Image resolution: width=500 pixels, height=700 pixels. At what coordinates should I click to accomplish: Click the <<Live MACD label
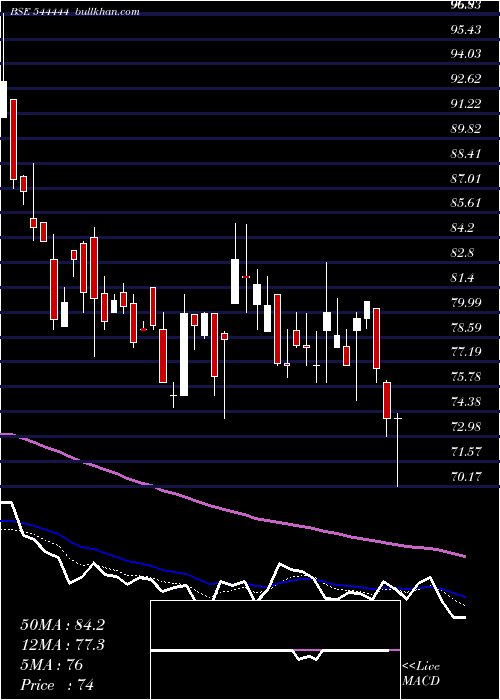pos(421,674)
